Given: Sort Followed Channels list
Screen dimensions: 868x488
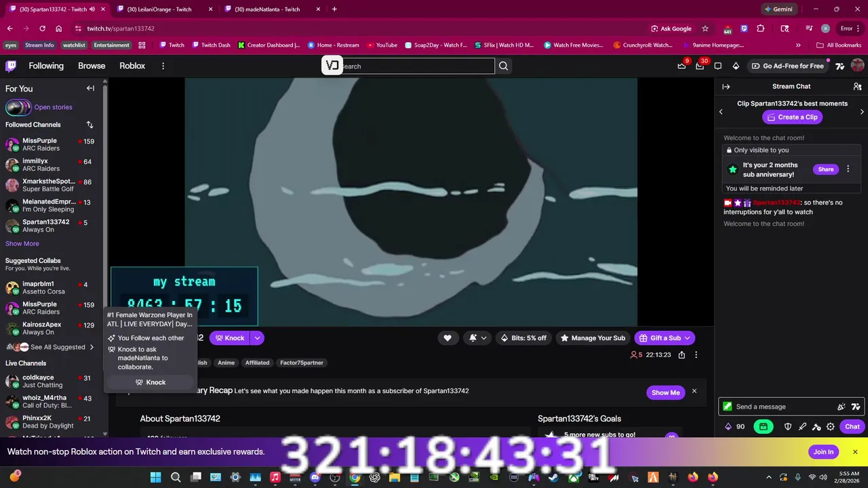Looking at the screenshot, I should 90,125.
